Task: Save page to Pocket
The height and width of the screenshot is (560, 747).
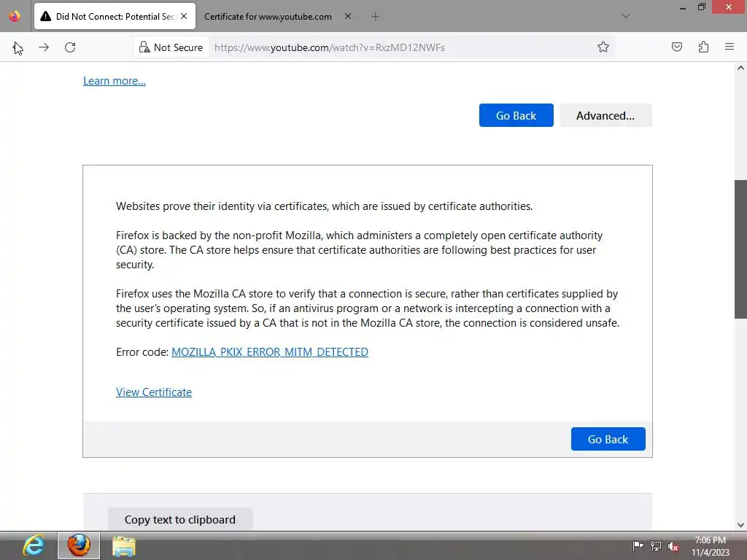Action: (x=676, y=47)
